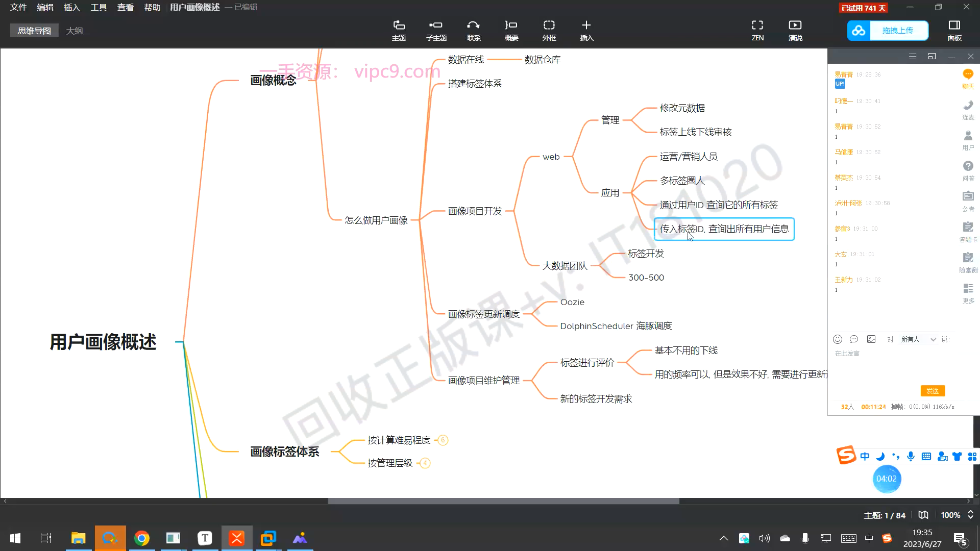Open the 插入 (Insert) plus icon
The height and width of the screenshot is (551, 980).
[x=586, y=30]
